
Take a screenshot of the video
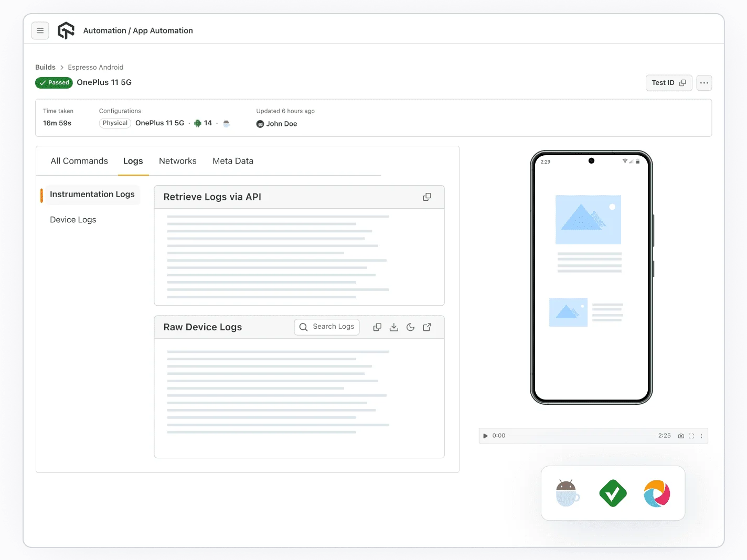[681, 436]
